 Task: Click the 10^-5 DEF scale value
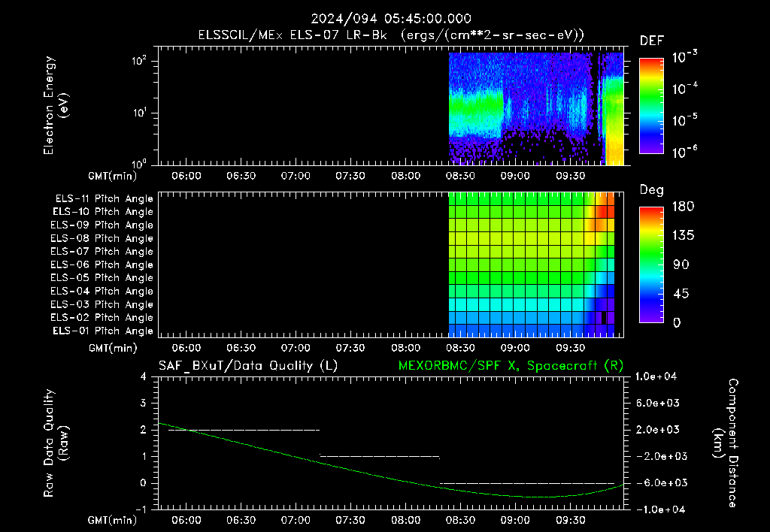click(684, 120)
